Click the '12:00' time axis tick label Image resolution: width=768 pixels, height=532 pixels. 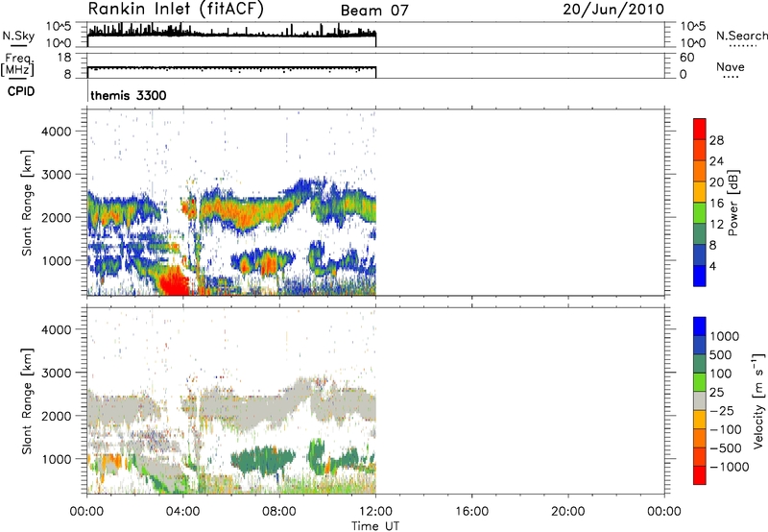[x=375, y=512]
